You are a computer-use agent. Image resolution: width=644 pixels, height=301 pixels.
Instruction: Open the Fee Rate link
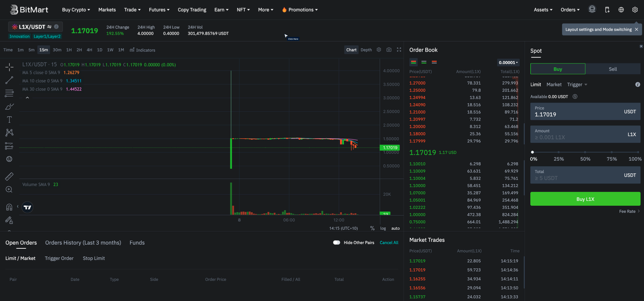629,211
